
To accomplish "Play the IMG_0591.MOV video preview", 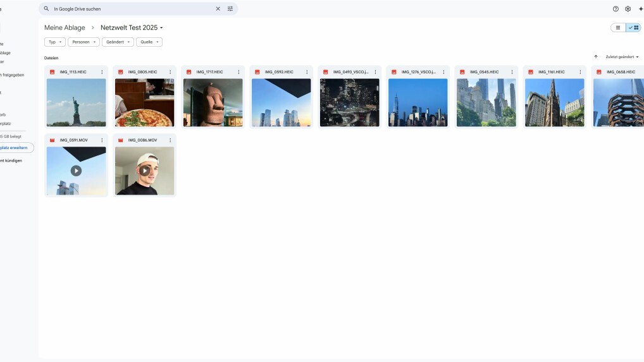I will pyautogui.click(x=76, y=171).
